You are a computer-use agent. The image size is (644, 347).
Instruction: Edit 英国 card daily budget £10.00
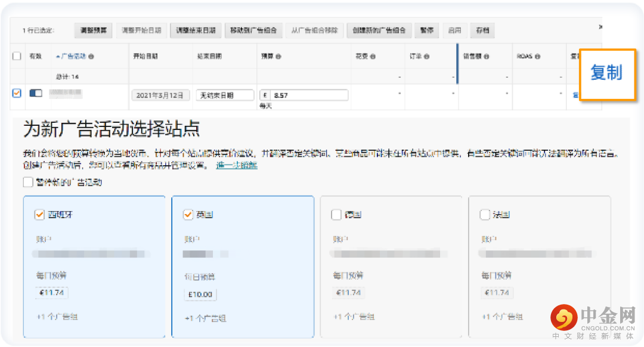point(200,295)
